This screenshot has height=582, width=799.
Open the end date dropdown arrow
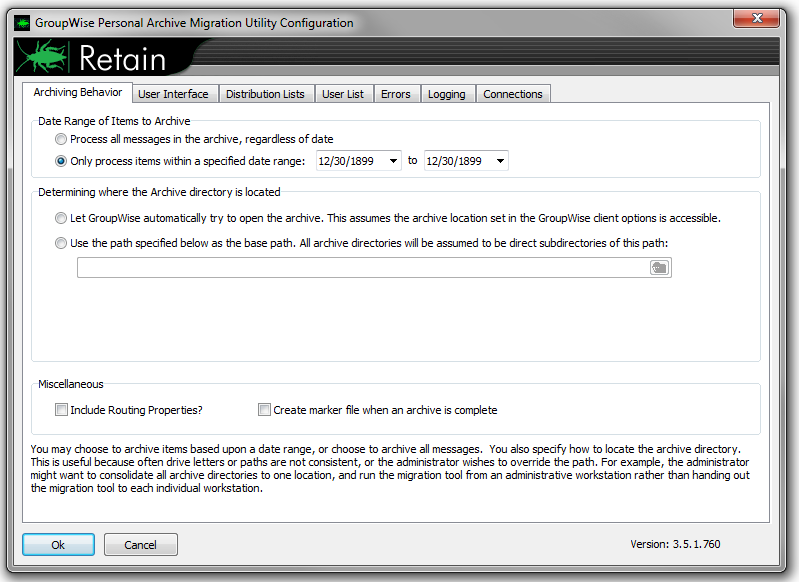point(500,161)
